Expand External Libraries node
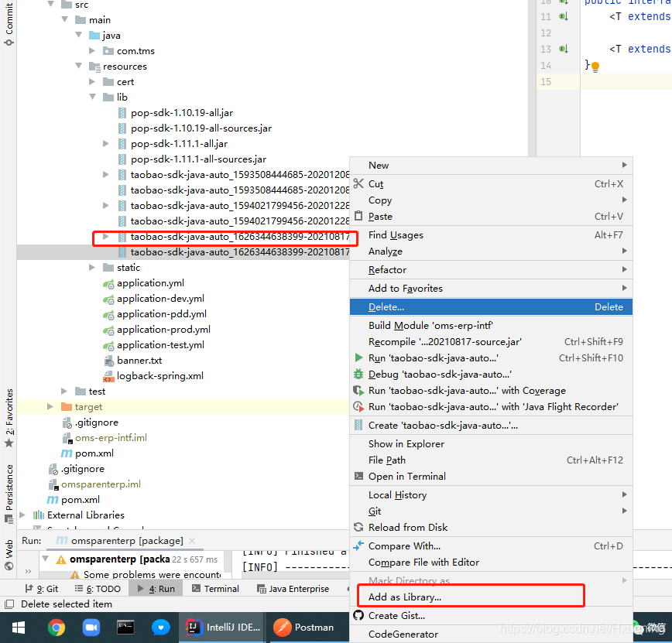This screenshot has width=672, height=643. pos(22,515)
